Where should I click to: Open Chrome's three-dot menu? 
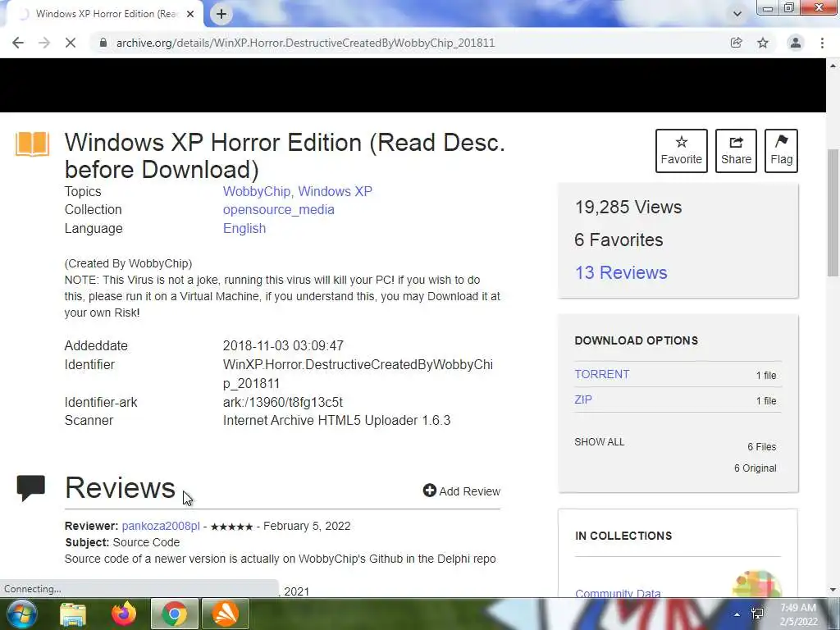coord(822,43)
